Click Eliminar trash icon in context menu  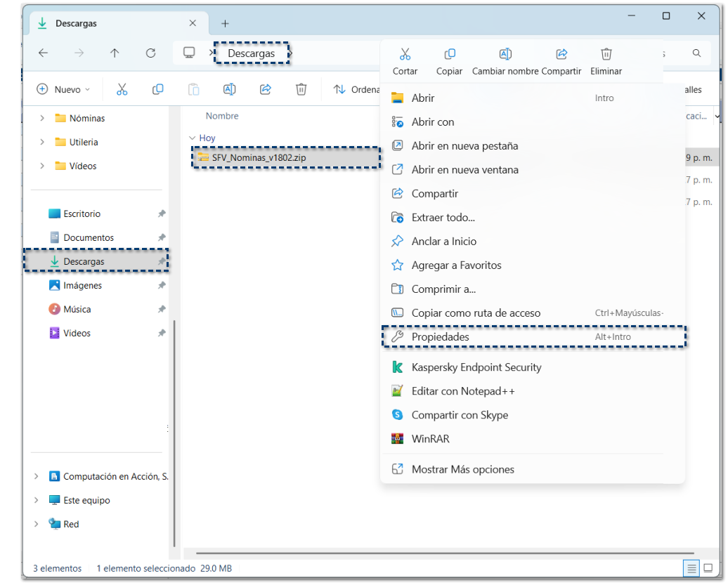(606, 54)
